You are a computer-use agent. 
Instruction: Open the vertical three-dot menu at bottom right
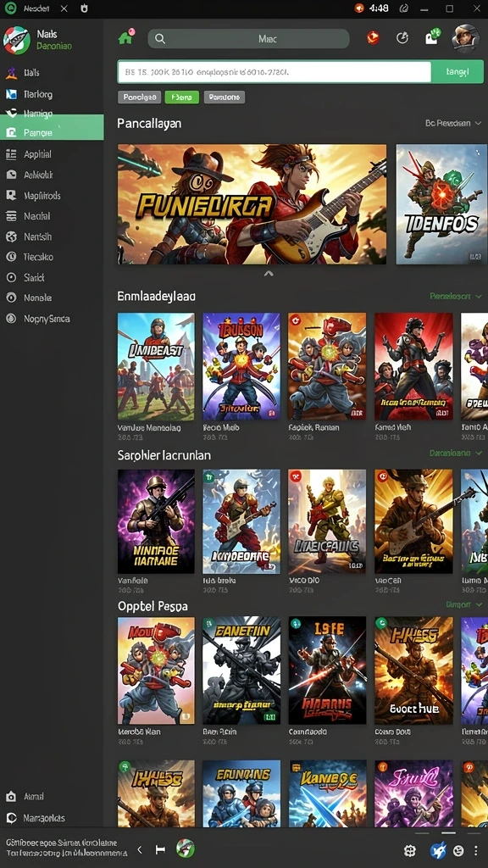(x=476, y=850)
